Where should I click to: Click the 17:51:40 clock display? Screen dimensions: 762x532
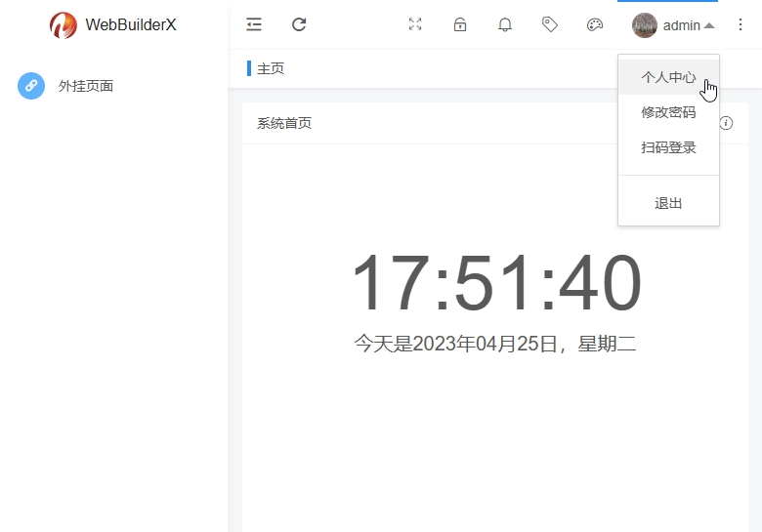[495, 282]
